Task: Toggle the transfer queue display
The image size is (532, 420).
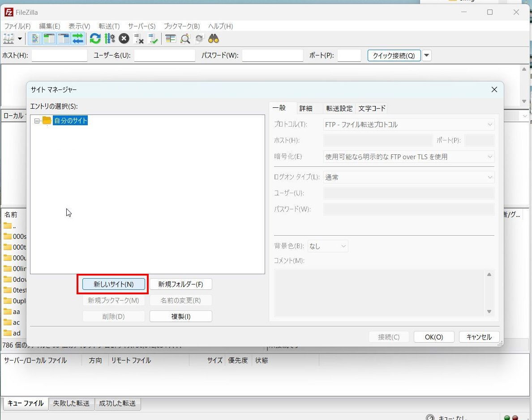Action: point(78,39)
